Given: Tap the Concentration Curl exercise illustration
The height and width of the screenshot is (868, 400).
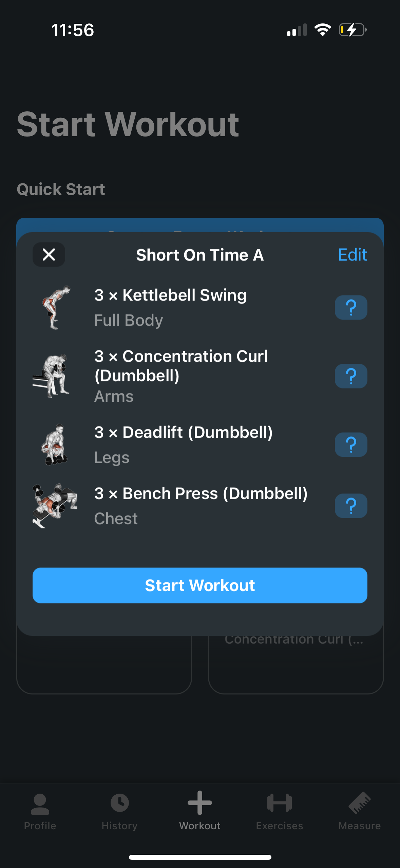Looking at the screenshot, I should pos(53,376).
